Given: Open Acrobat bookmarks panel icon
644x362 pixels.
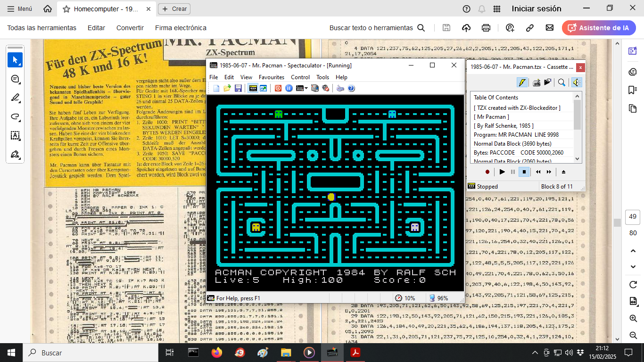Looking at the screenshot, I should (633, 90).
